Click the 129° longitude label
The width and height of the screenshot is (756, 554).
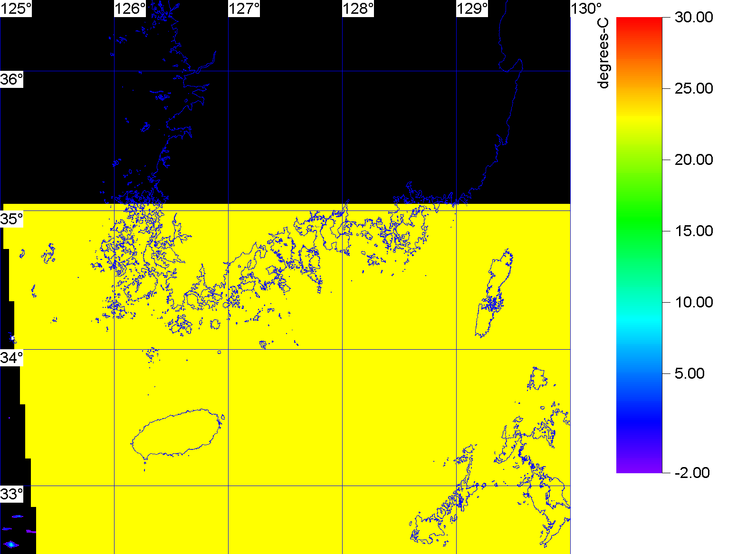click(472, 9)
